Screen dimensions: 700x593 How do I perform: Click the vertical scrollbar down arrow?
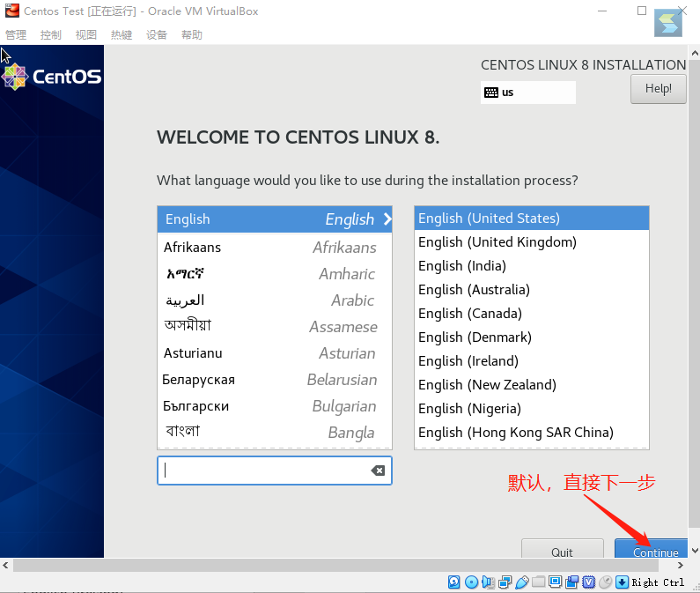click(x=695, y=551)
